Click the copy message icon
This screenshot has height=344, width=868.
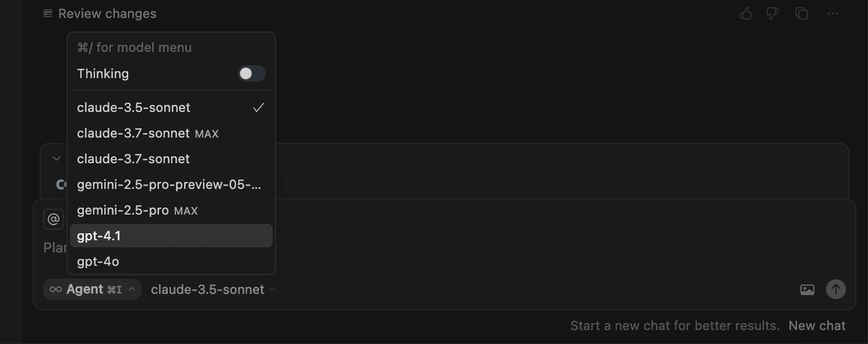(801, 14)
